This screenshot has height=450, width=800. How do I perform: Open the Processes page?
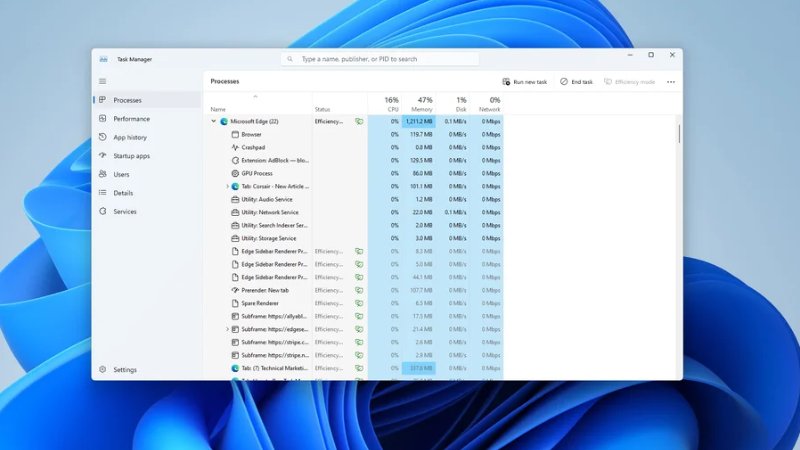147,100
